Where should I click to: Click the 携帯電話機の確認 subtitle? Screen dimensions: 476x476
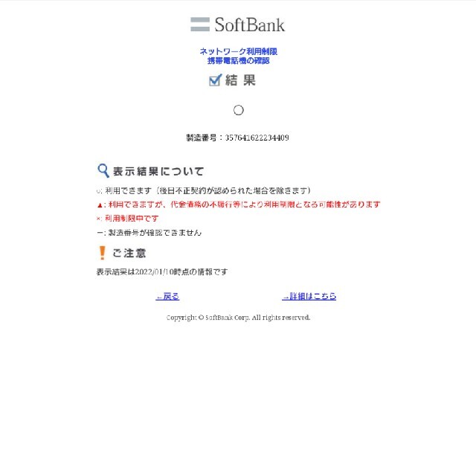238,61
